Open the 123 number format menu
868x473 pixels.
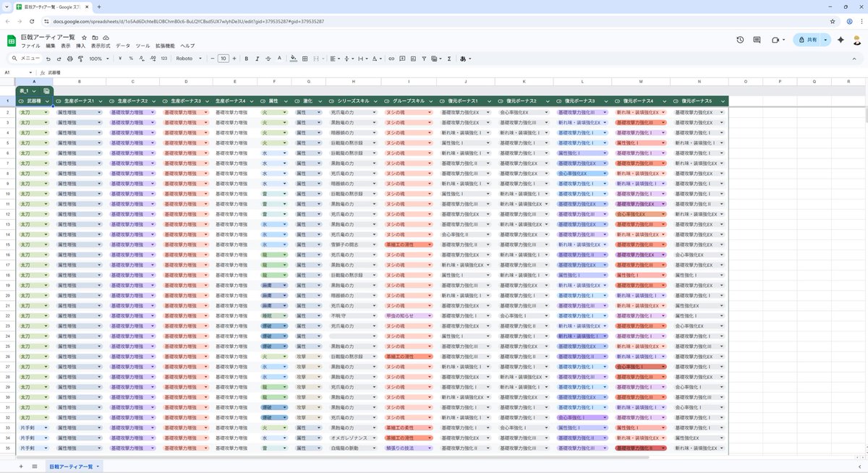coord(164,59)
